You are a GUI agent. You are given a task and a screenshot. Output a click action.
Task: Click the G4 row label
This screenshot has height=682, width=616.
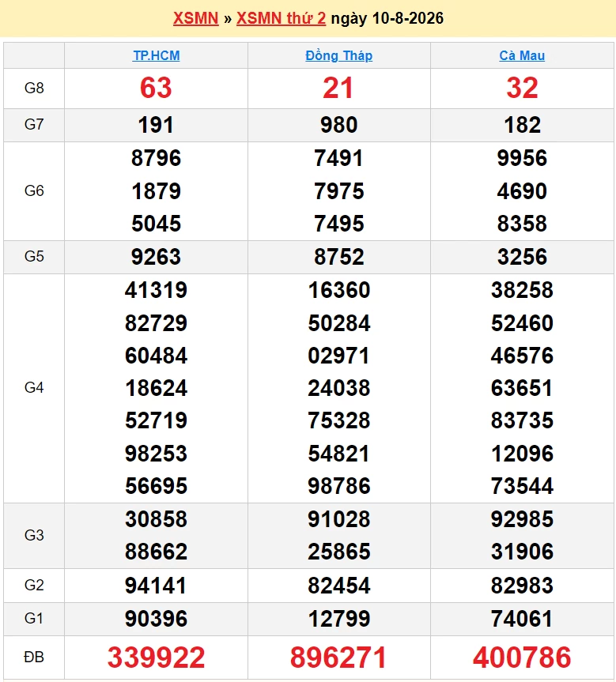click(34, 387)
